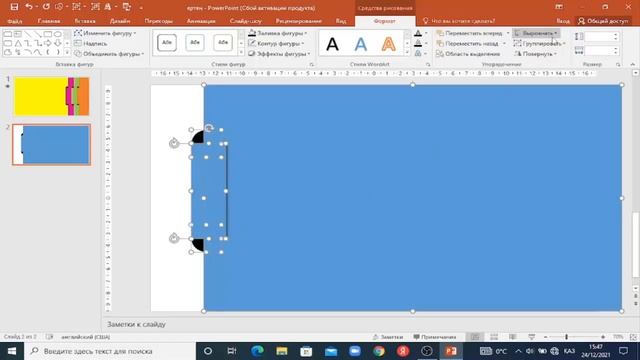Viewport: 640px width, 360px height.
Task: Select slide 1 thumbnail with yellow shape
Action: coord(51,96)
